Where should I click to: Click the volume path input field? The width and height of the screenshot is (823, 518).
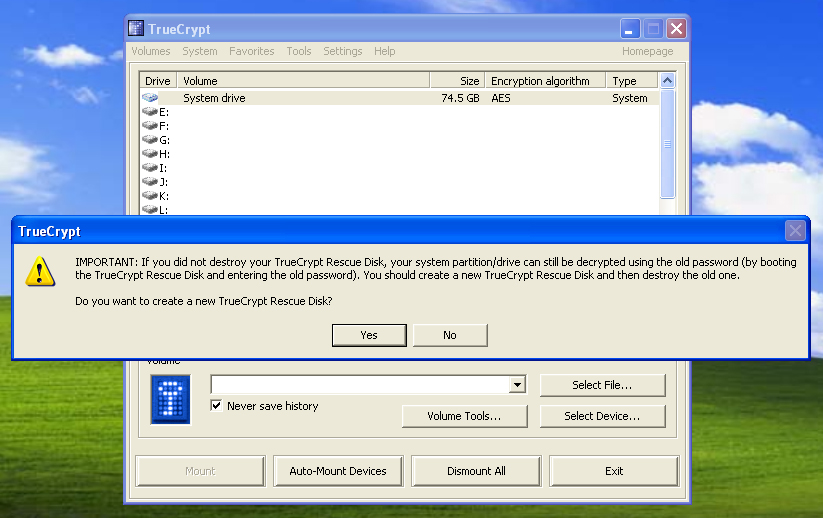pos(360,385)
